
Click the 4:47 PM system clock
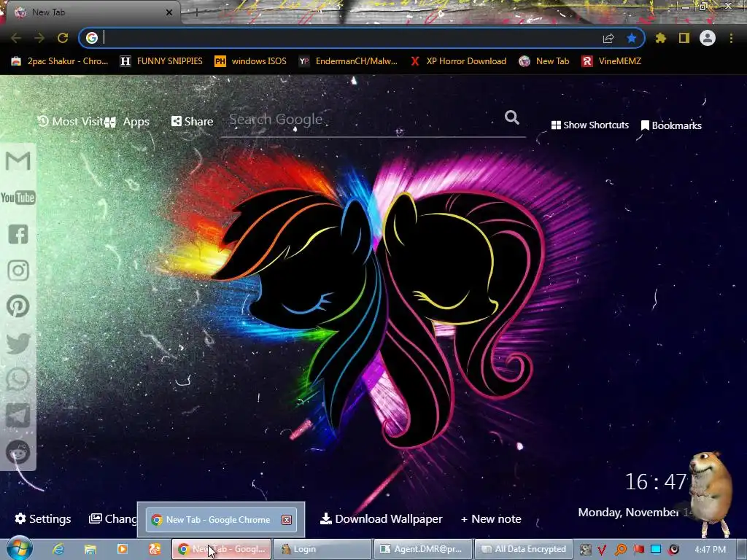point(710,550)
